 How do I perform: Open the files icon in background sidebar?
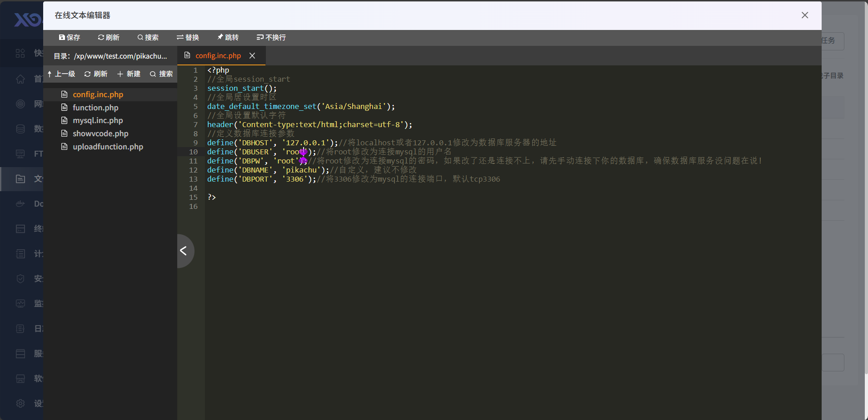[x=20, y=179]
